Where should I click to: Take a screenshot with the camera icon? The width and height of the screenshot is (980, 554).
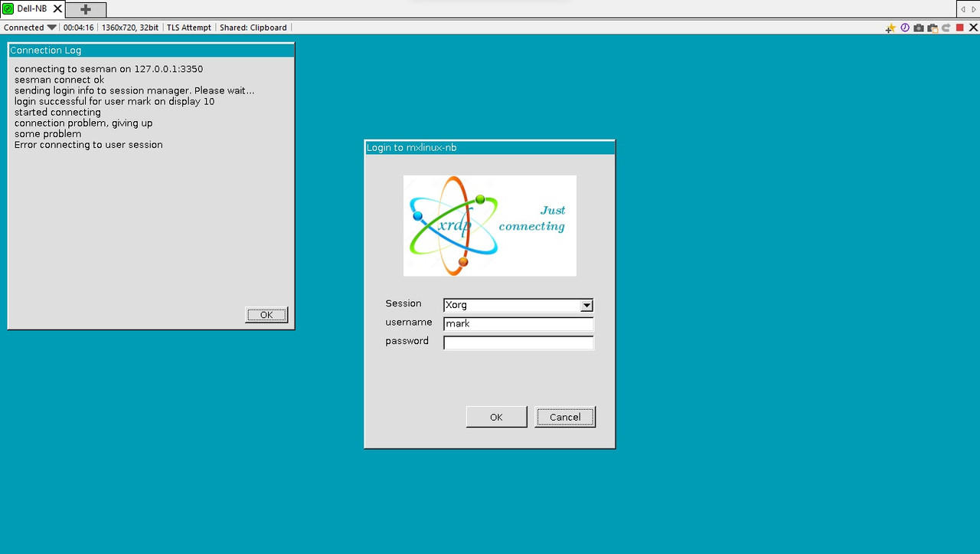pyautogui.click(x=919, y=28)
